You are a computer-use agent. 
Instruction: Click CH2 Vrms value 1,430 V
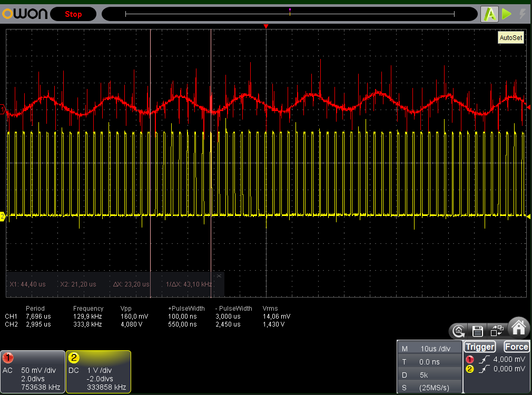(273, 324)
